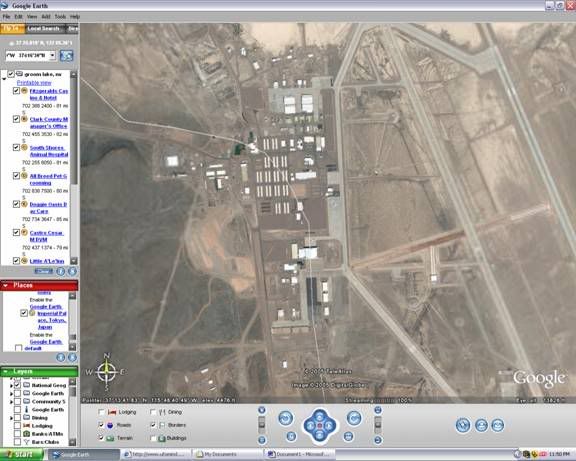Open the search location combo box dropdown
This screenshot has height=461, width=576.
click(52, 55)
